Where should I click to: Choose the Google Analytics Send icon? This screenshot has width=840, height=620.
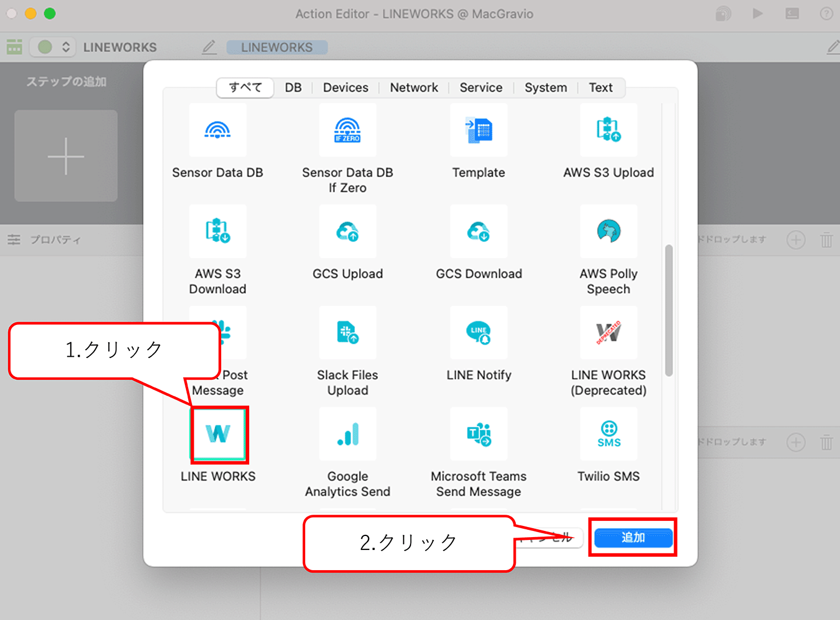347,434
